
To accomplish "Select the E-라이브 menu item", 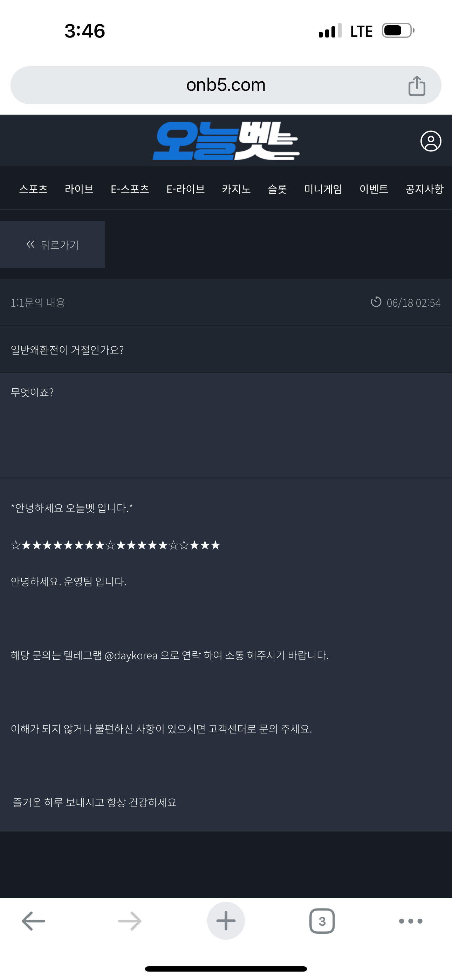I will [186, 189].
